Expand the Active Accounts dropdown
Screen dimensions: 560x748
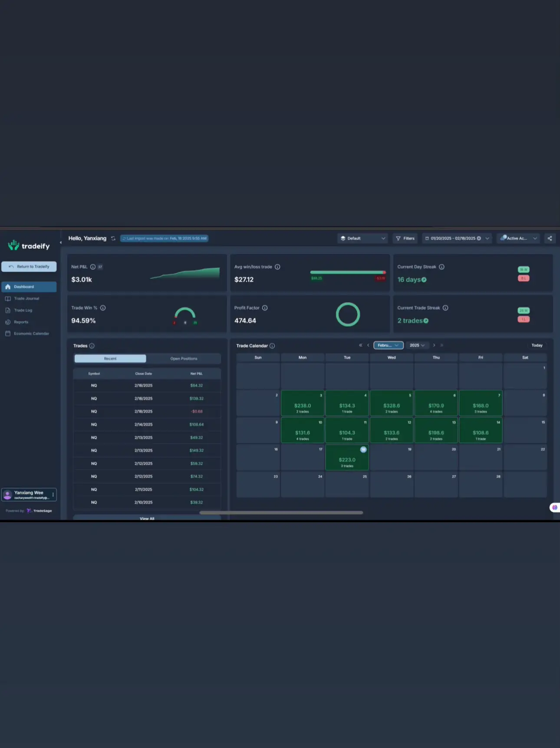click(518, 238)
